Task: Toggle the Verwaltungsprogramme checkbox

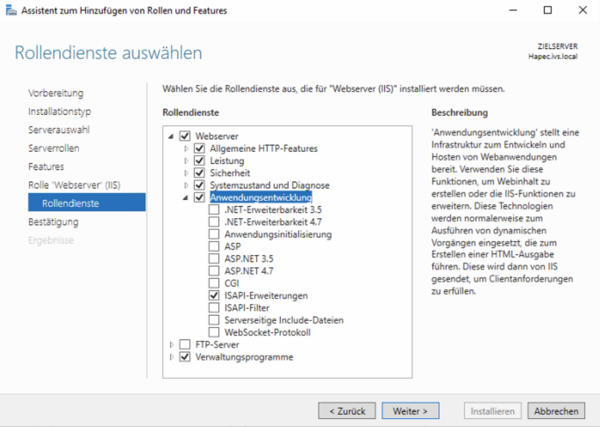Action: coord(185,357)
